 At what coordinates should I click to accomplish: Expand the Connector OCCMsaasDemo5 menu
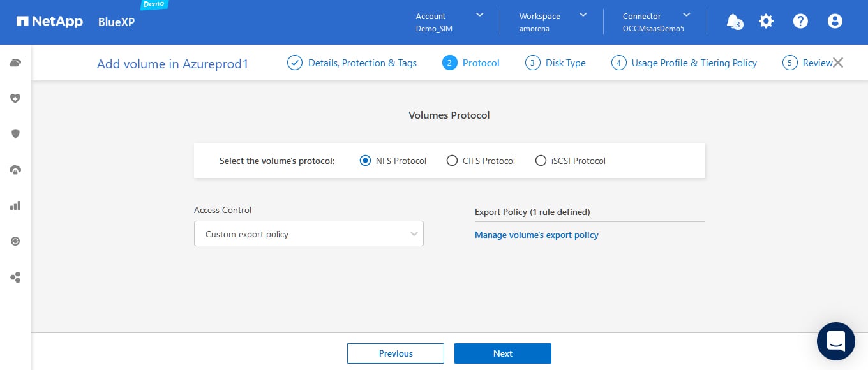(x=657, y=22)
